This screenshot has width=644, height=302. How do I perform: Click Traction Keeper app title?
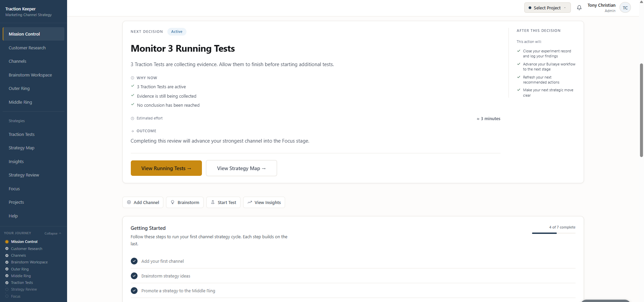point(20,9)
